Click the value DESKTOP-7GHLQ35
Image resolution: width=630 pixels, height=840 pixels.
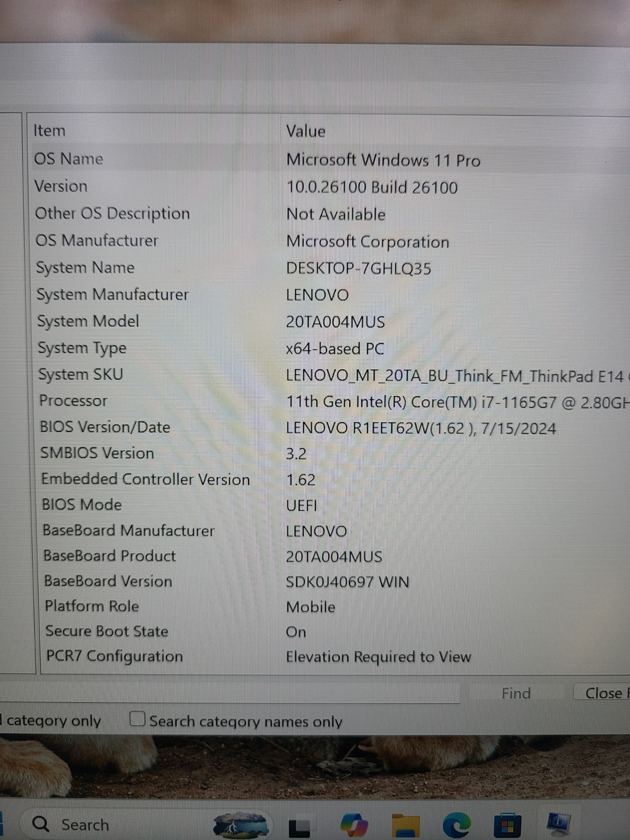coord(359,269)
